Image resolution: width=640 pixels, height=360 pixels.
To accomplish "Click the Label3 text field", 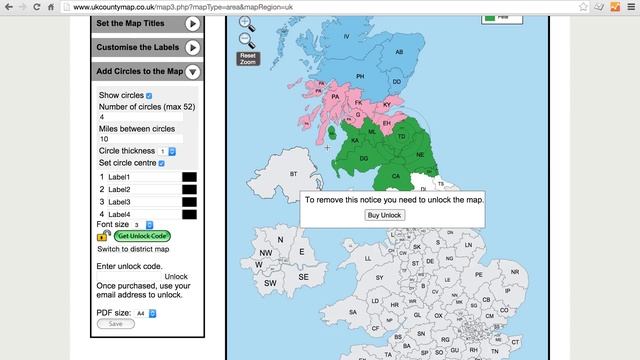I will tap(144, 202).
